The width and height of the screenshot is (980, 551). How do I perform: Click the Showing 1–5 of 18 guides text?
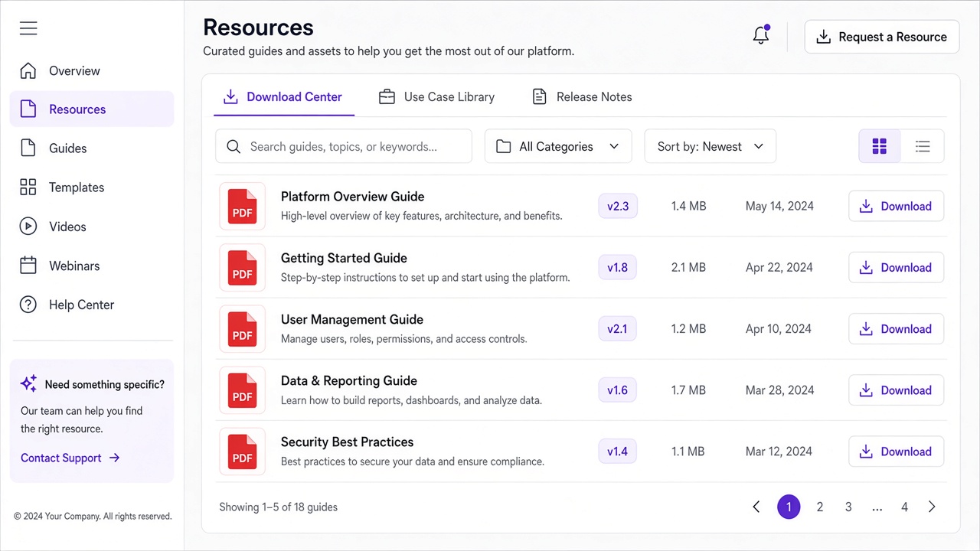[x=278, y=507]
